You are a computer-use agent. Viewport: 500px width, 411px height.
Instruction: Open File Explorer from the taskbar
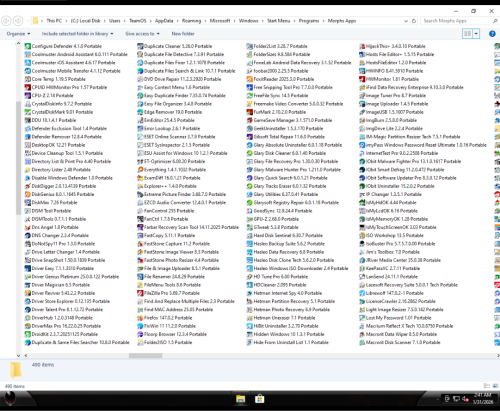point(240,399)
